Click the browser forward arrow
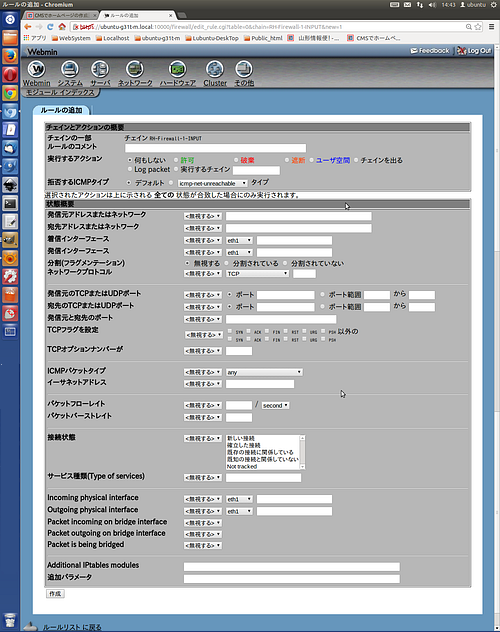The image size is (500, 632). pyautogui.click(x=39, y=27)
